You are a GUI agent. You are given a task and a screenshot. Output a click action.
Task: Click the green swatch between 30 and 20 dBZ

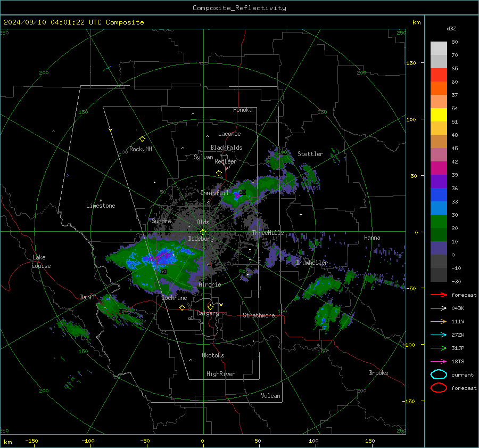[439, 222]
